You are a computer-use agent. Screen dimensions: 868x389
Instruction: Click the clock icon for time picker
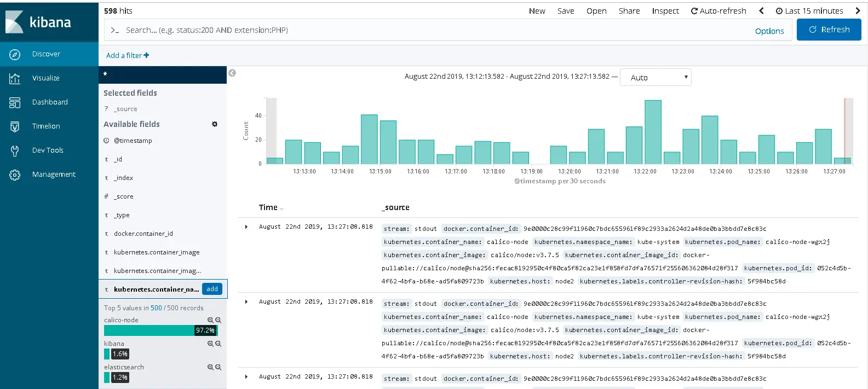point(779,11)
